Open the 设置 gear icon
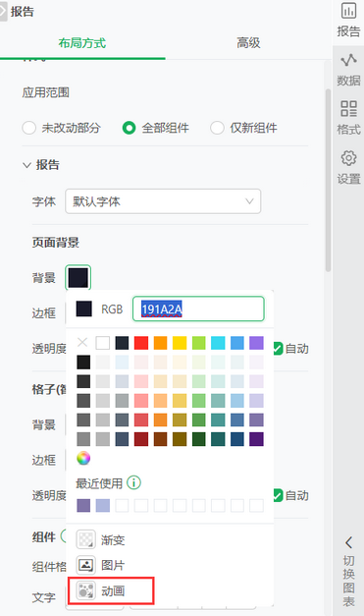This screenshot has height=616, width=364. 348,158
